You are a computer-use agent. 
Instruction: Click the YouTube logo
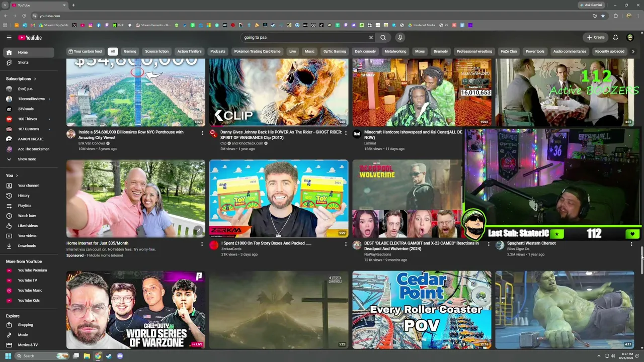30,38
